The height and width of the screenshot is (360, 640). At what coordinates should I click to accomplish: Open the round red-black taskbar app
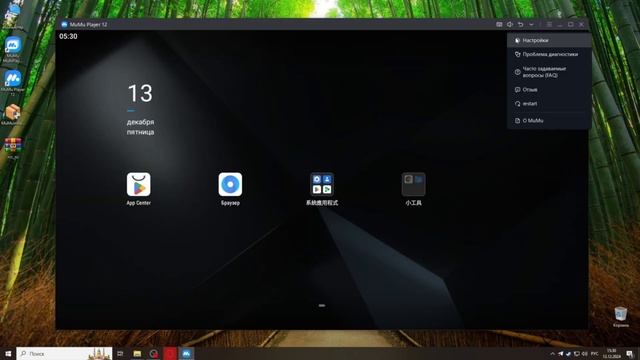(x=153, y=353)
